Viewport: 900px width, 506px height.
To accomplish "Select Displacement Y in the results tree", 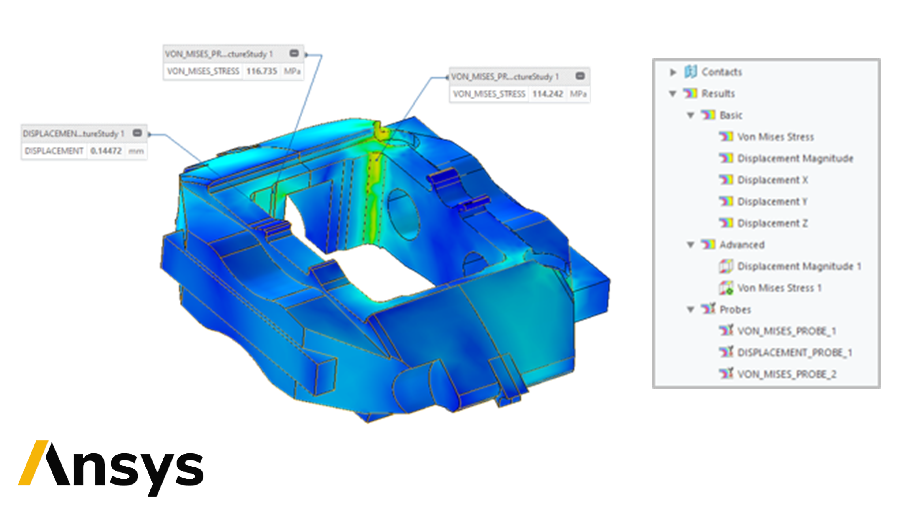I will 772,202.
